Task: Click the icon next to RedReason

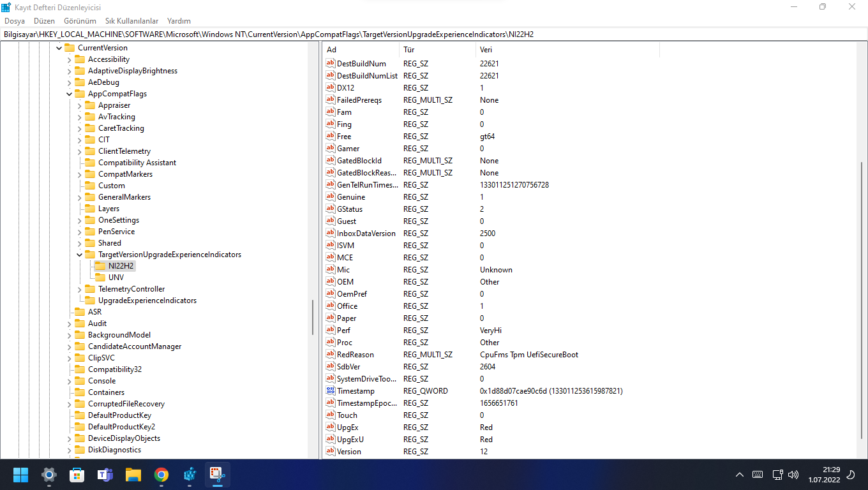Action: click(x=331, y=355)
